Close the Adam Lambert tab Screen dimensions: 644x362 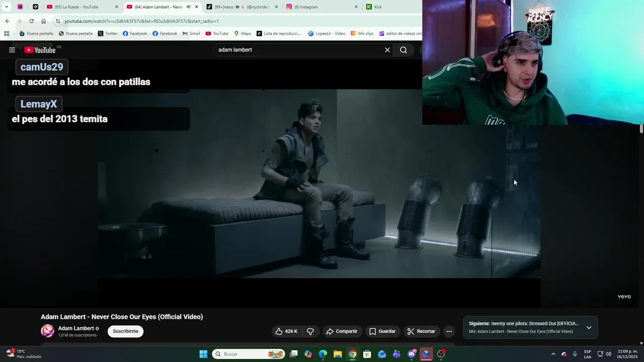click(x=197, y=7)
